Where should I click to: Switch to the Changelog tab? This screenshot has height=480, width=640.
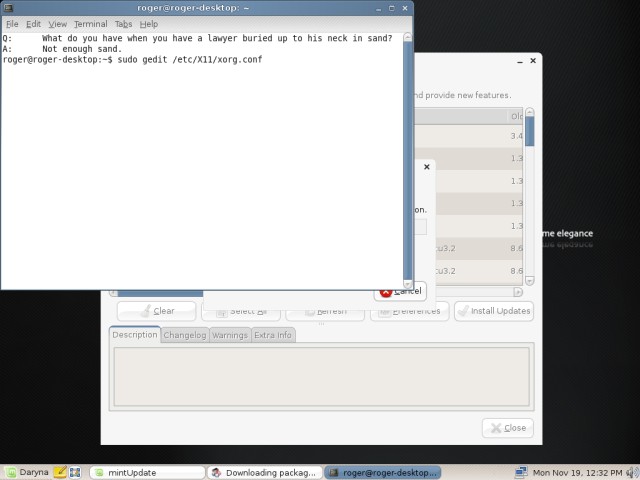click(x=185, y=336)
